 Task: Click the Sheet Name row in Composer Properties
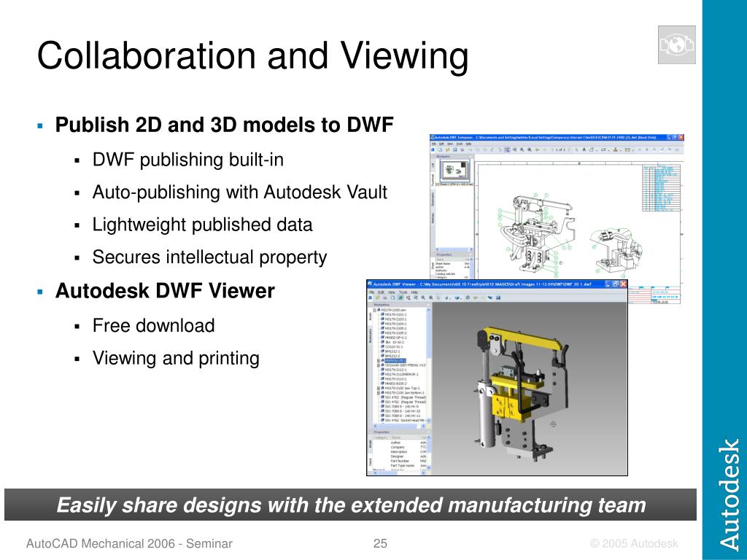(x=452, y=263)
